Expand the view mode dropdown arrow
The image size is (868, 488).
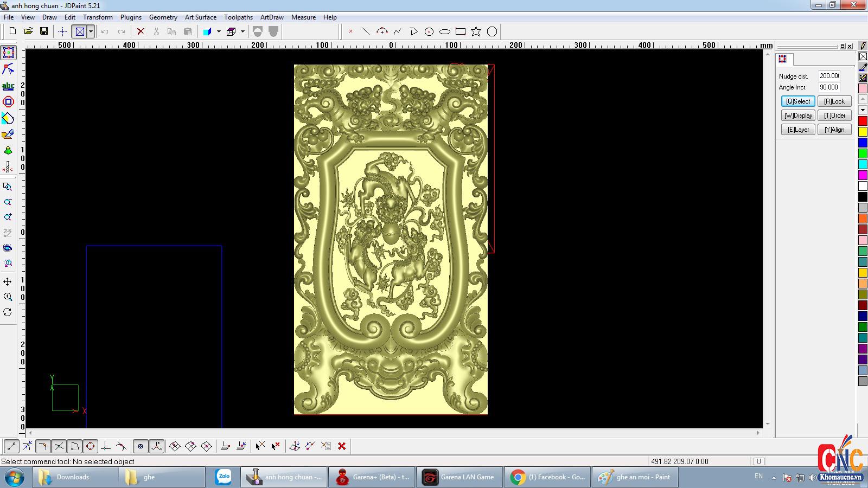91,31
